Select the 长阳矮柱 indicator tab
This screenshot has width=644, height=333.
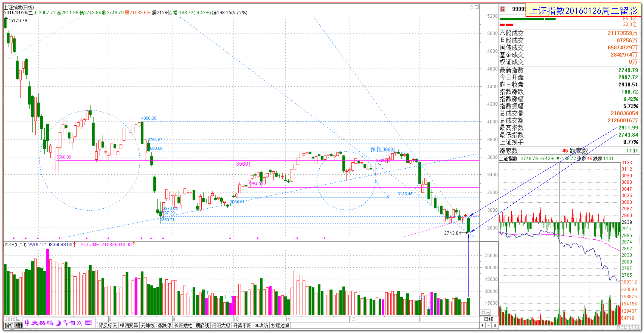183,325
